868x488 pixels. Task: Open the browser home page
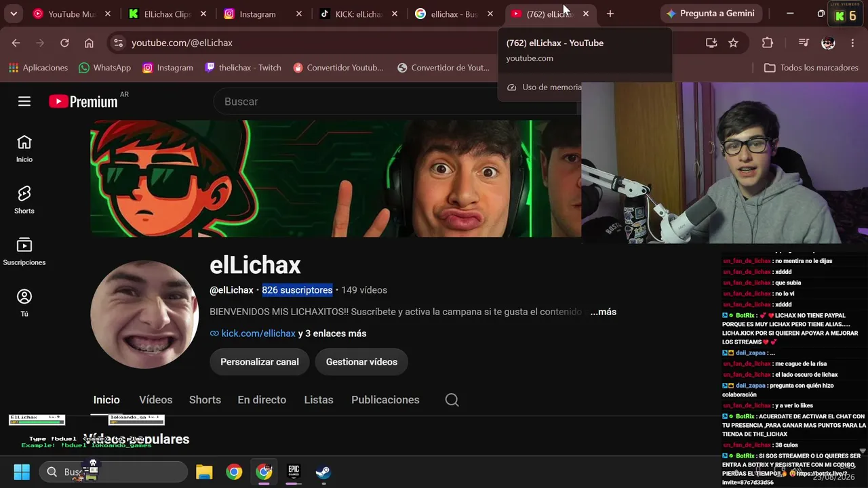[x=89, y=43]
